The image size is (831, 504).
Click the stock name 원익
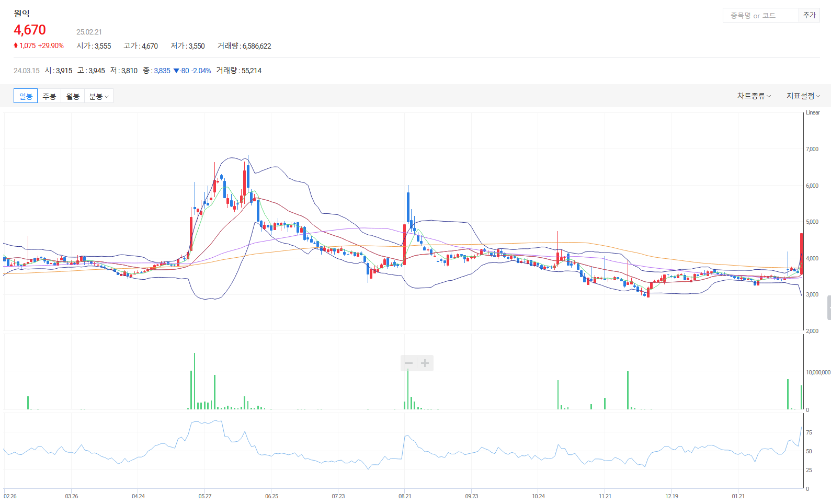click(22, 14)
